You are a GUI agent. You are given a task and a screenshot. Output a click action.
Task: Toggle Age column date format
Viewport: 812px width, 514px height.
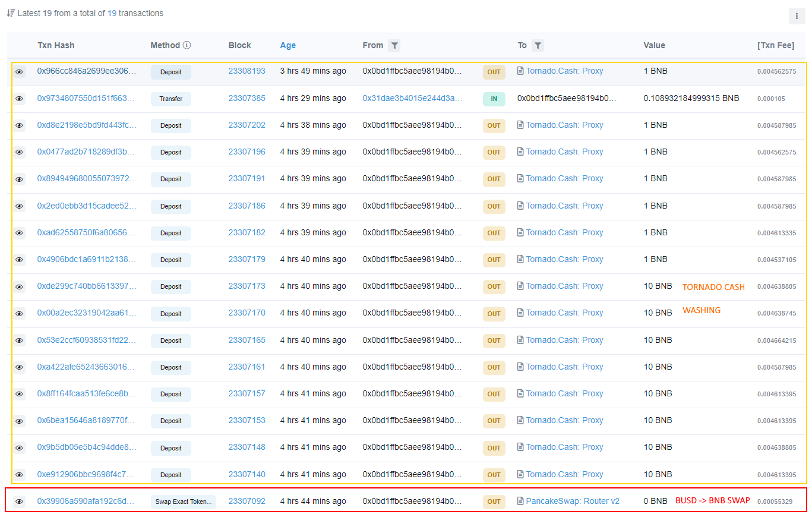coord(288,45)
